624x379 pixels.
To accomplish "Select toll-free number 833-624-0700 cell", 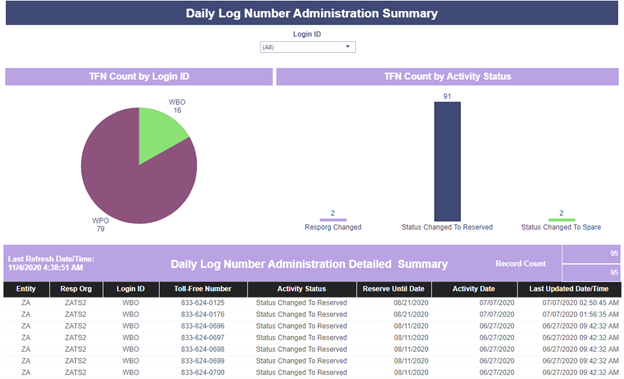I will 203,373.
